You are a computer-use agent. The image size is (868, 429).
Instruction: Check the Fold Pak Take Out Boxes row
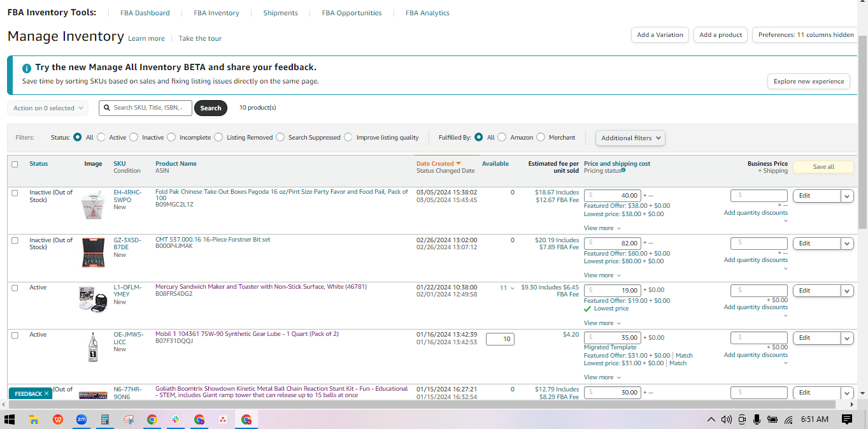pos(15,193)
